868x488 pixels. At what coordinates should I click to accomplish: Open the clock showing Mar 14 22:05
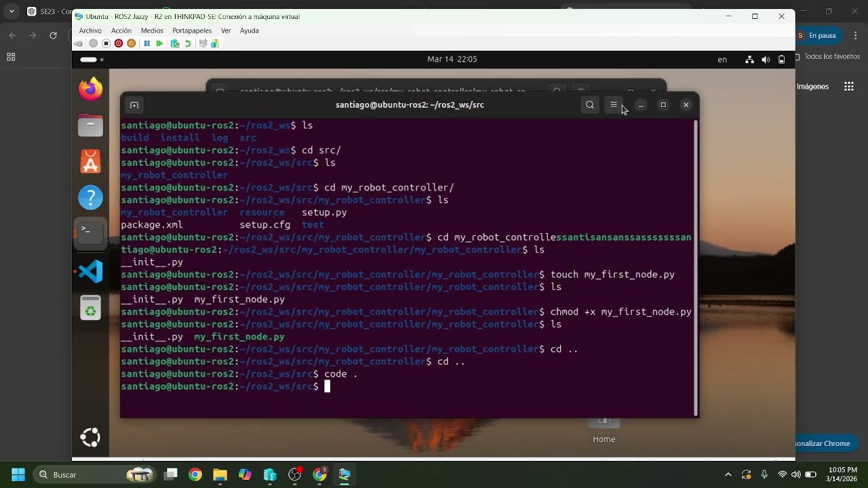click(x=452, y=60)
